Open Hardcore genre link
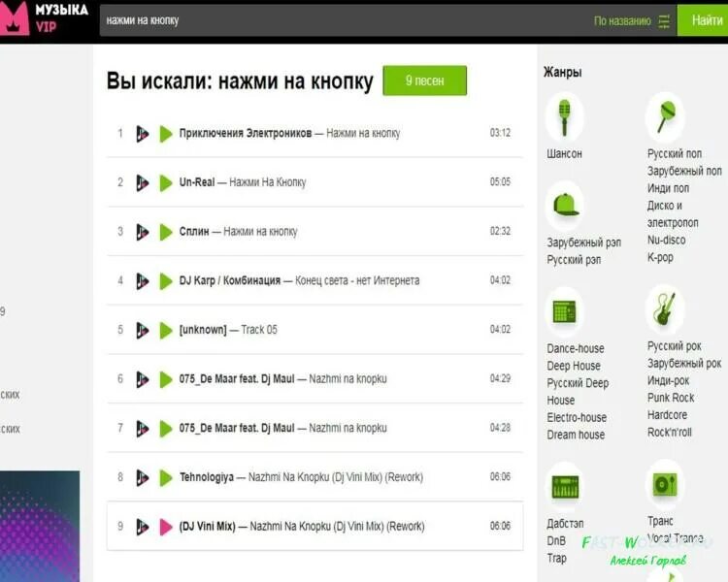The height and width of the screenshot is (582, 728). (667, 415)
